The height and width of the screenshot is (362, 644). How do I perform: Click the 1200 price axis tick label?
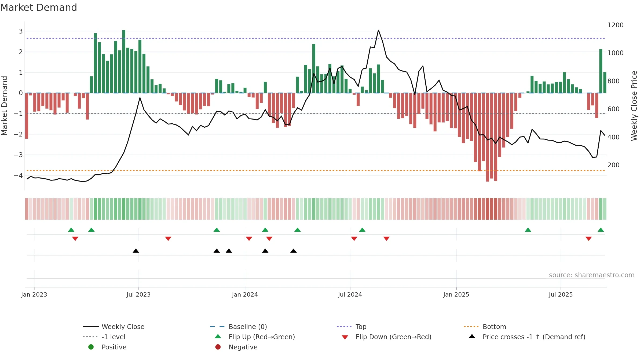(616, 25)
